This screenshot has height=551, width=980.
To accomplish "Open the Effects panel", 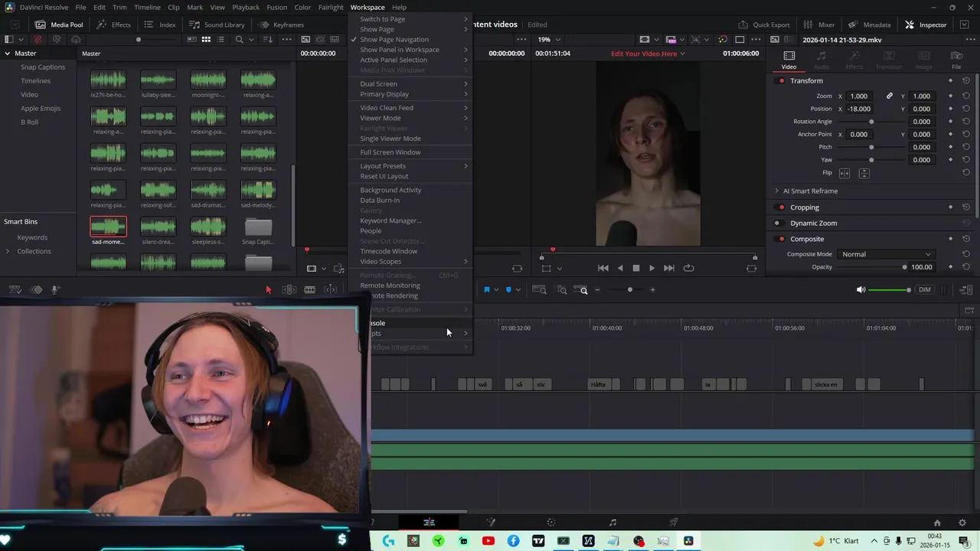I will 113,24.
